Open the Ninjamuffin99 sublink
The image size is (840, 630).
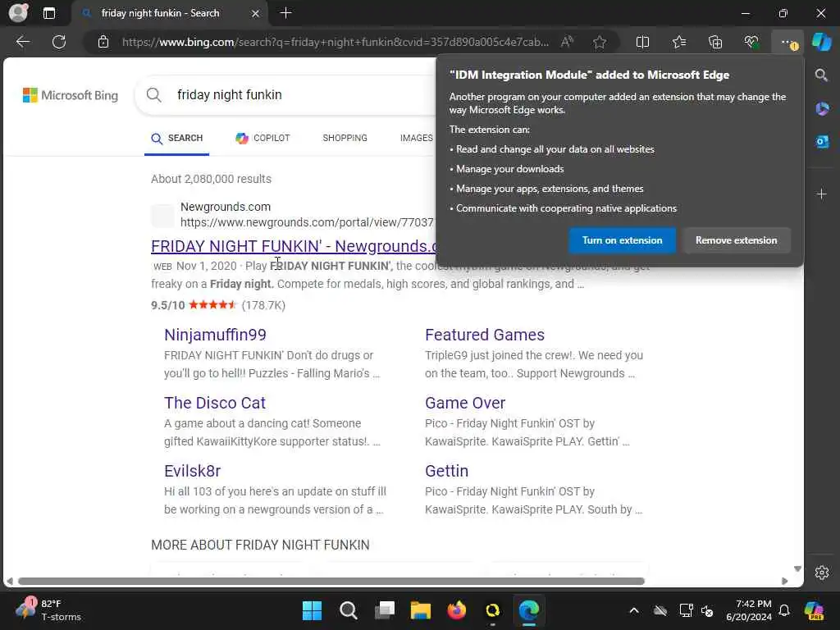tap(215, 335)
